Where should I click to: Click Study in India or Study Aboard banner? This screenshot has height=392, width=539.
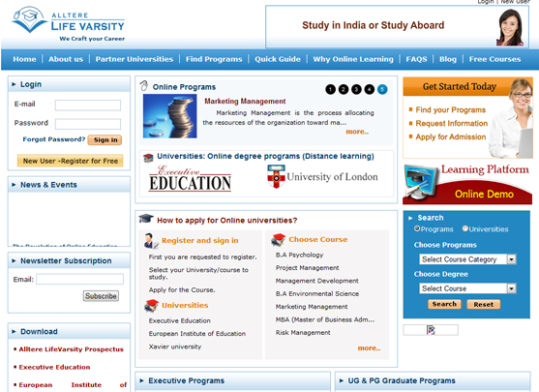click(x=397, y=26)
